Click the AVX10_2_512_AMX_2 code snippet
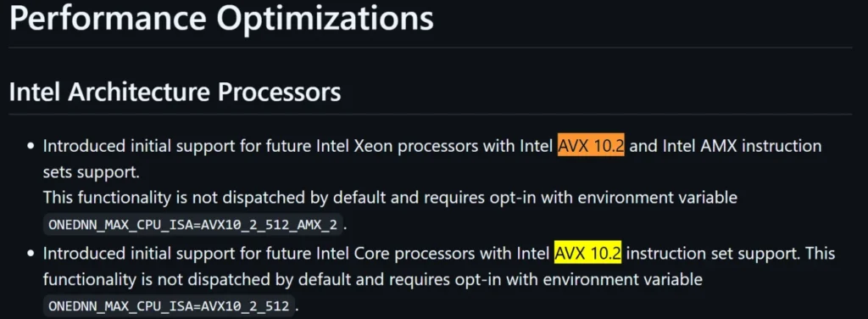 coord(196,226)
